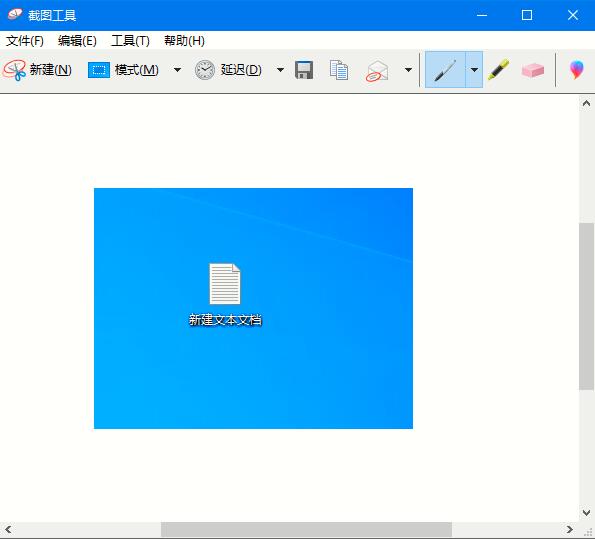Click the scroll left arrow

(x=8, y=530)
